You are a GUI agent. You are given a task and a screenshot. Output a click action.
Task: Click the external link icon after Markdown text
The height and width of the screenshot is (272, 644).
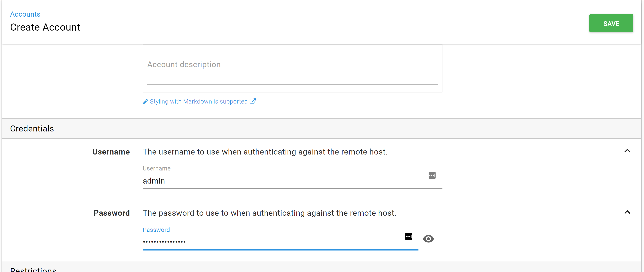[253, 101]
